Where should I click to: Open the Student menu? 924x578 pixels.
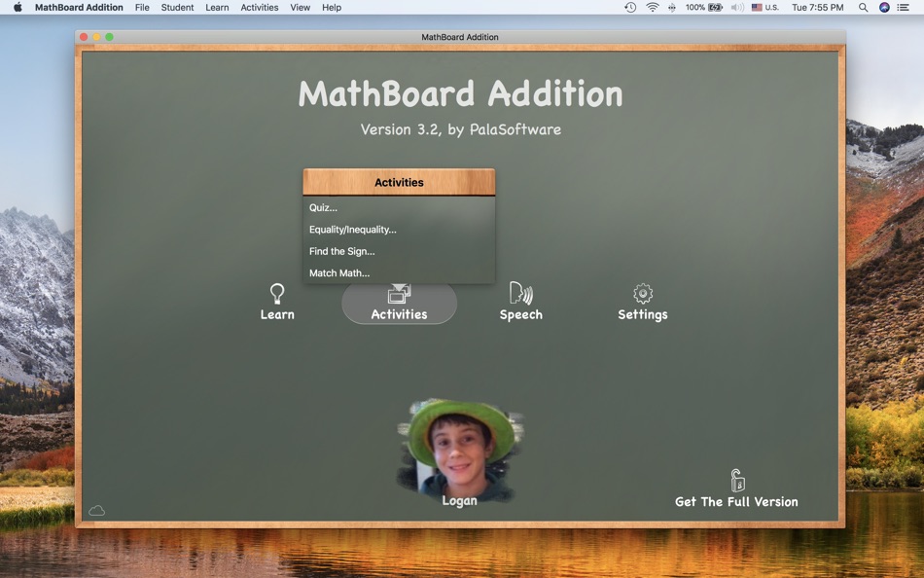[x=177, y=8]
